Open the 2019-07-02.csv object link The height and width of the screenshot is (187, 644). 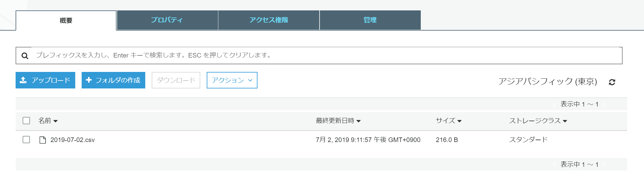coord(72,140)
